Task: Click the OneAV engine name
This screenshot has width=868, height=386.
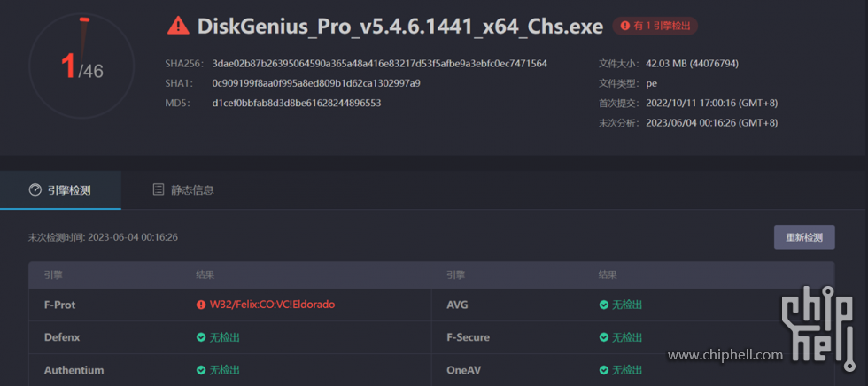Action: pos(463,370)
